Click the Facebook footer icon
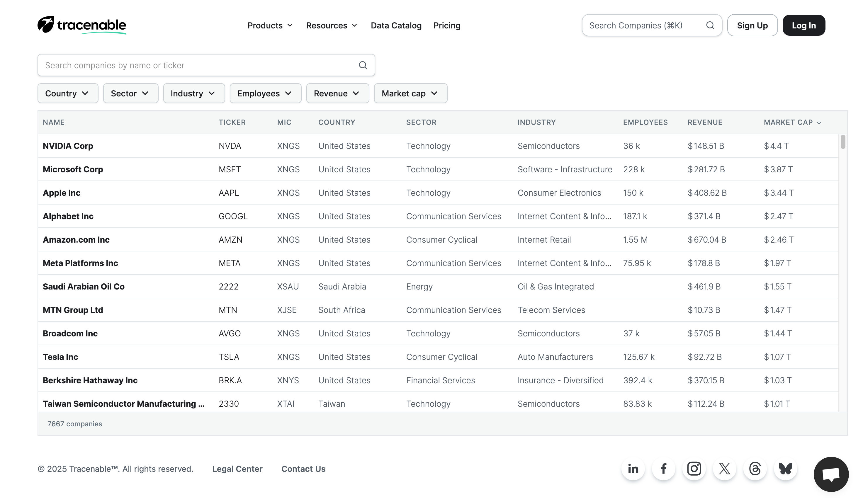Screen dimensions: 863x504 (x=663, y=468)
